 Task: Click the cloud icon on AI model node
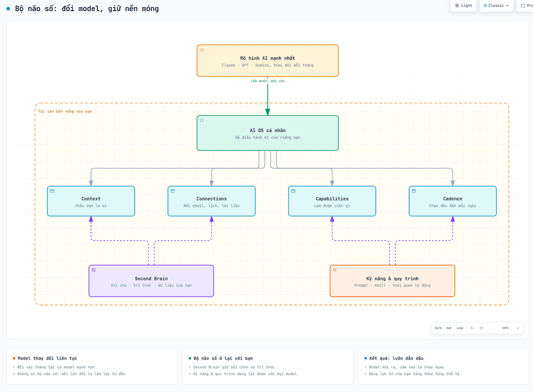tap(202, 50)
